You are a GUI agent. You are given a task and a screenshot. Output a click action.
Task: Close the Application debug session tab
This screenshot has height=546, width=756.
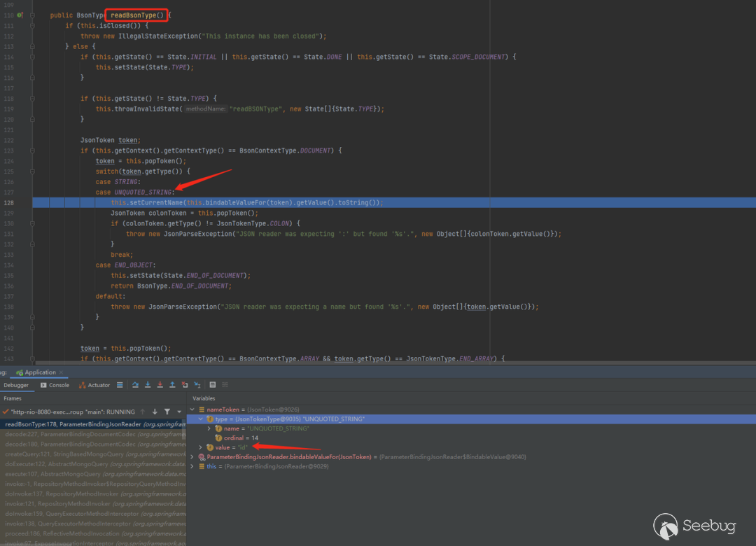click(61, 372)
